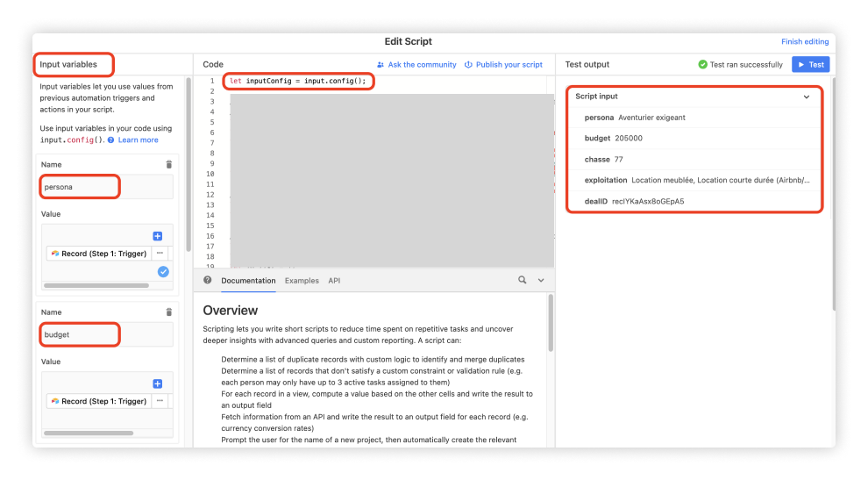Collapse the Script input section
The image size is (868, 480).
tap(807, 97)
